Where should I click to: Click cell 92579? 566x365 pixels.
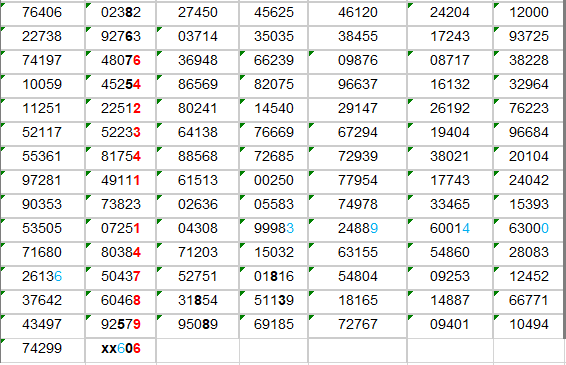[121, 325]
